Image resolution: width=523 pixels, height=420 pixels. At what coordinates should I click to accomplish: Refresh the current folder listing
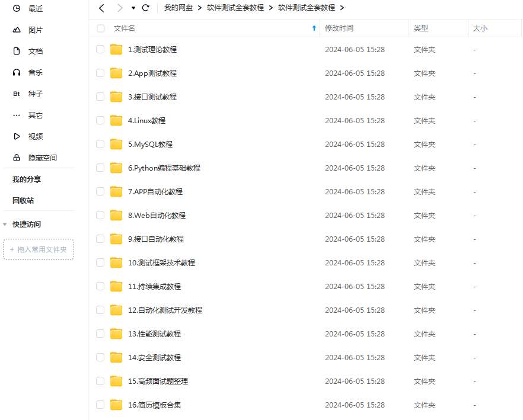click(x=146, y=8)
